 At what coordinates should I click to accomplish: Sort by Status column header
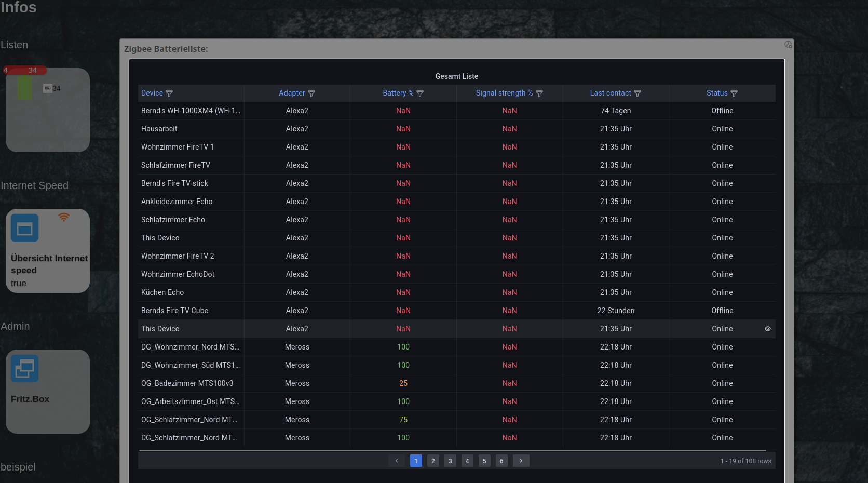[717, 93]
